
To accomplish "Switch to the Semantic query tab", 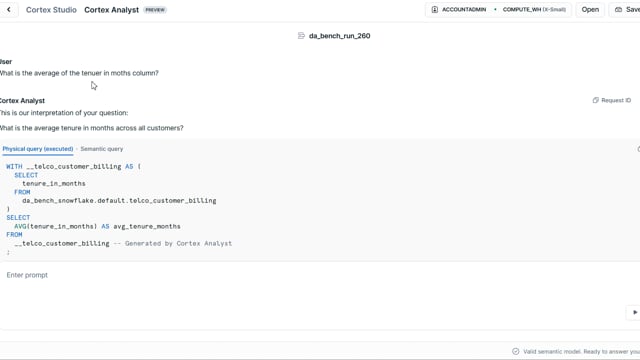I will coord(102,149).
